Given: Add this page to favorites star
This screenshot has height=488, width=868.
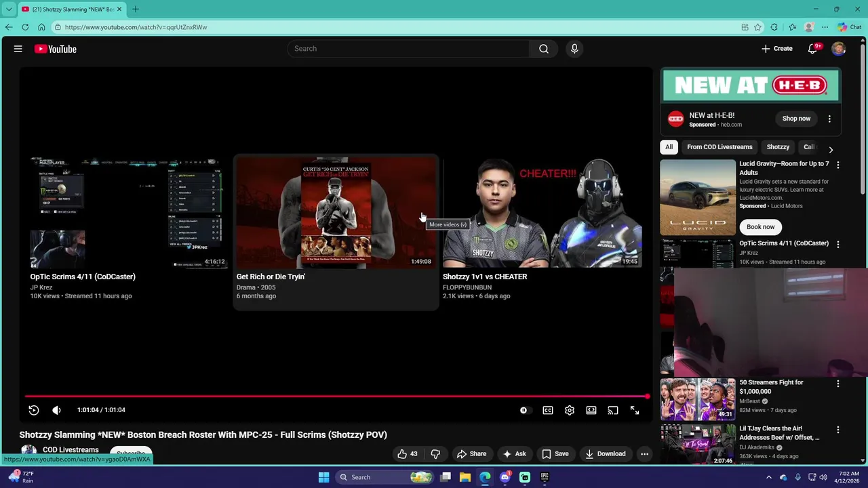Looking at the screenshot, I should [757, 27].
